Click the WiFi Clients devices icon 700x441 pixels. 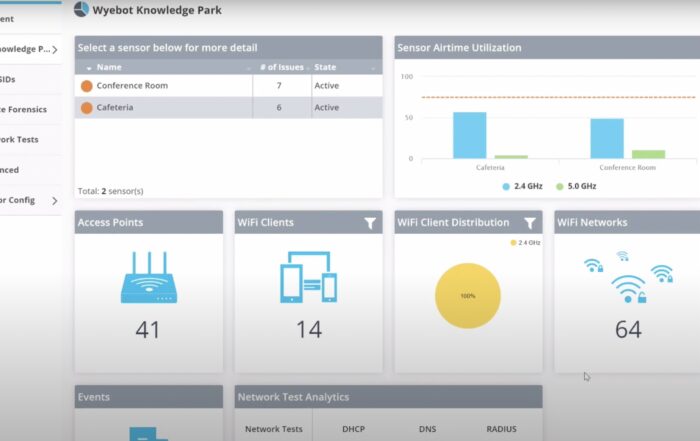(x=308, y=277)
